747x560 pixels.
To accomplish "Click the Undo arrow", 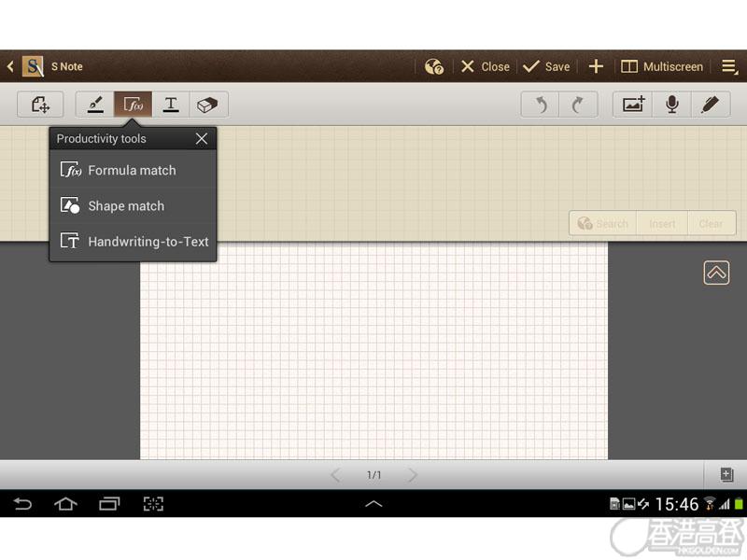I will (541, 105).
